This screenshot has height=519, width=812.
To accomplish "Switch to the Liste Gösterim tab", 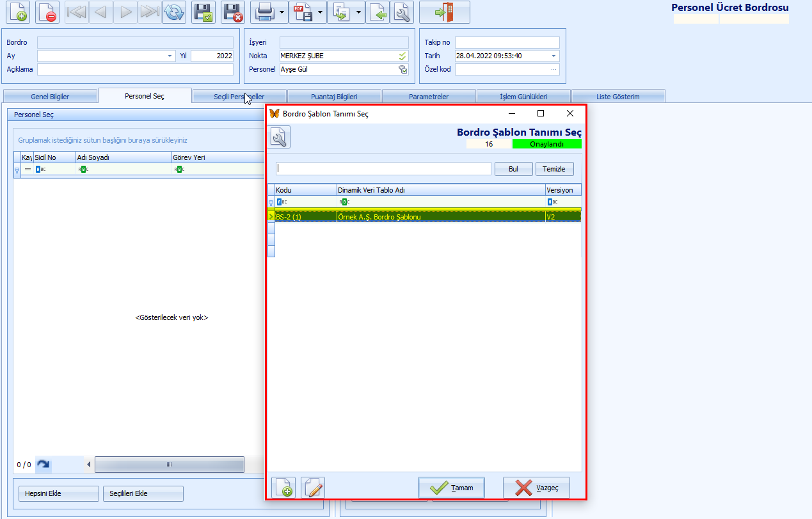I will (618, 97).
